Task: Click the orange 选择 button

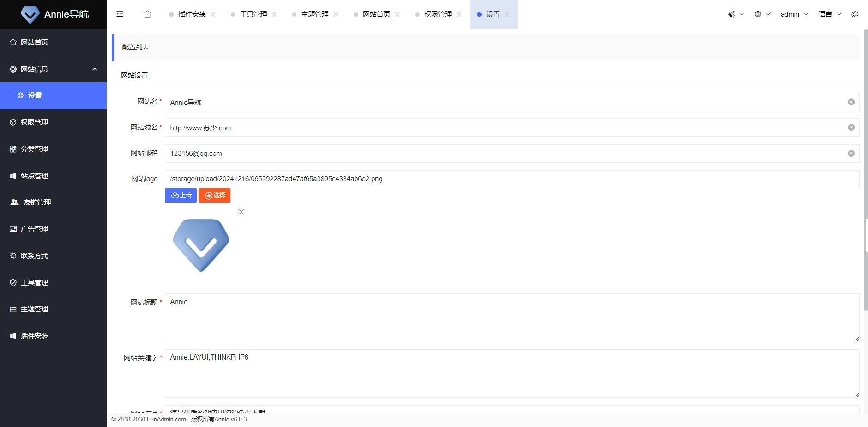Action: (x=214, y=195)
